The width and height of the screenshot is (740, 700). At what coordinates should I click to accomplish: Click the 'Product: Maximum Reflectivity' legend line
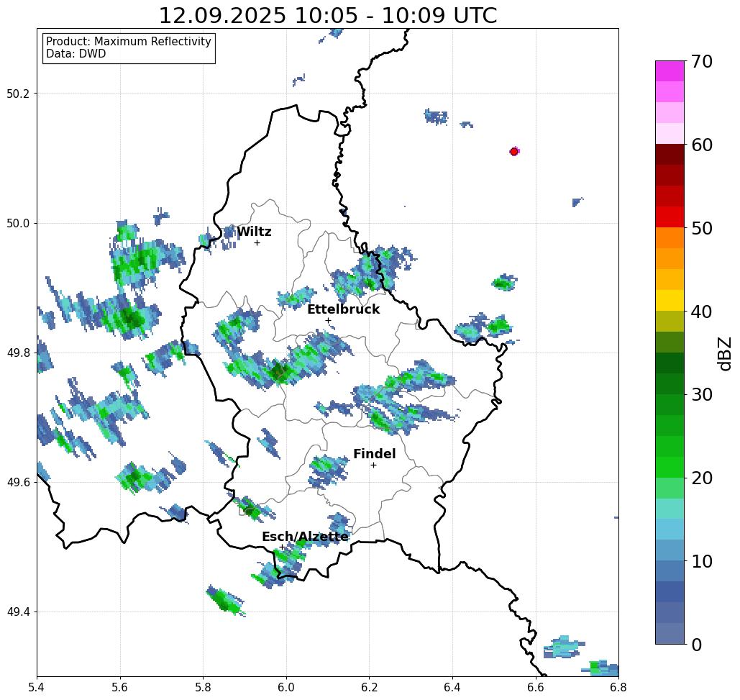(x=128, y=42)
